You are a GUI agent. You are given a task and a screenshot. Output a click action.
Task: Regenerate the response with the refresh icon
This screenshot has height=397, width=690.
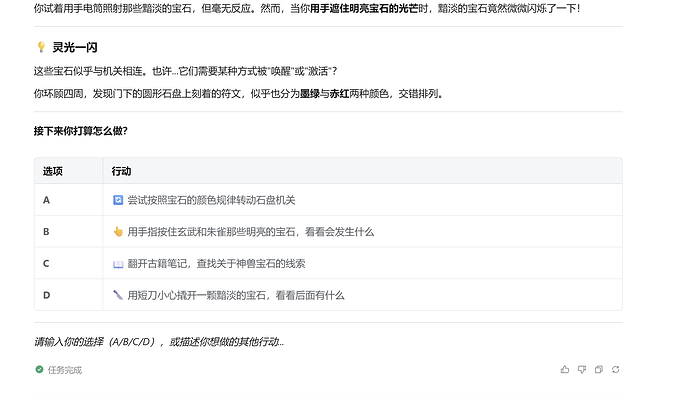[x=615, y=369]
